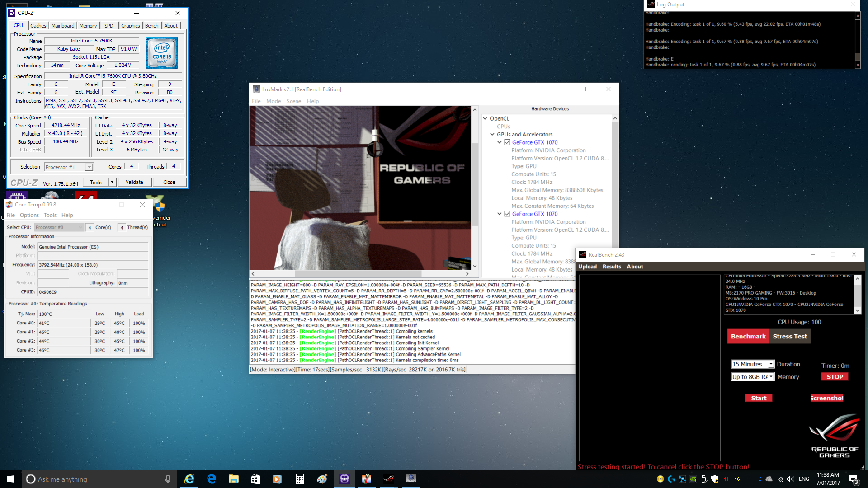Switch to RealBench via the ROG taskbar icon

point(388,479)
